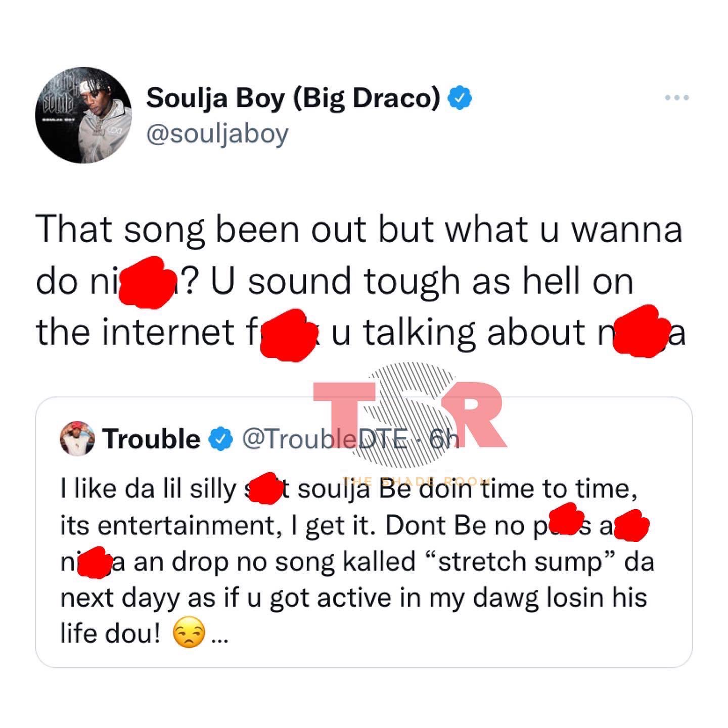
Task: Click the blue verified badge beside Soulja Boy
Action: 460,98
